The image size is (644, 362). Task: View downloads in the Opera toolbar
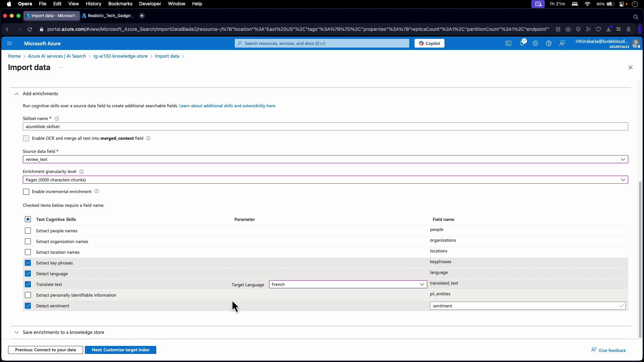(x=608, y=29)
